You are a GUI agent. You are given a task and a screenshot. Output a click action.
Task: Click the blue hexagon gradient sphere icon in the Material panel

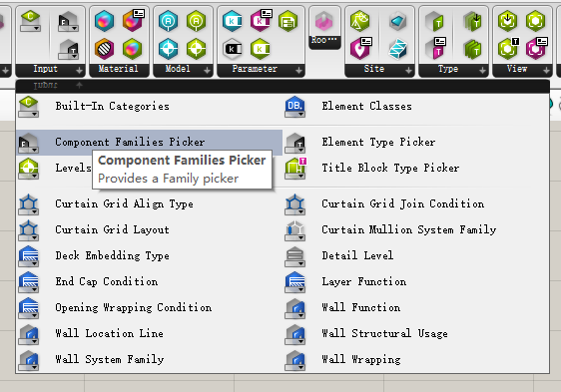click(x=104, y=21)
